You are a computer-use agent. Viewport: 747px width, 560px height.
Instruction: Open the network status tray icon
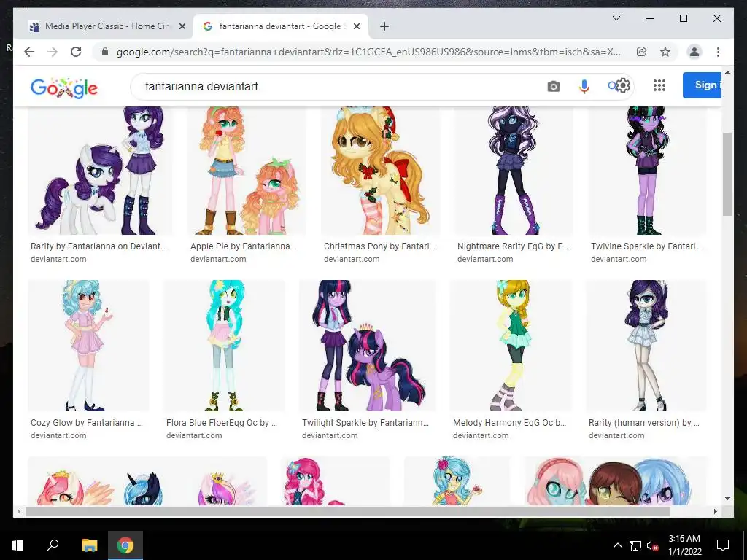635,545
